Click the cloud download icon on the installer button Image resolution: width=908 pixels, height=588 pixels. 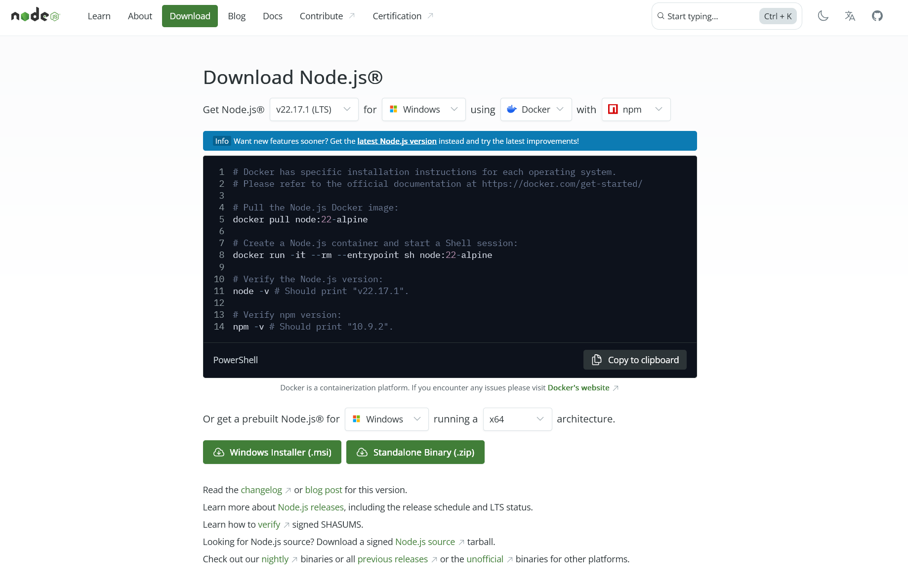click(x=218, y=452)
